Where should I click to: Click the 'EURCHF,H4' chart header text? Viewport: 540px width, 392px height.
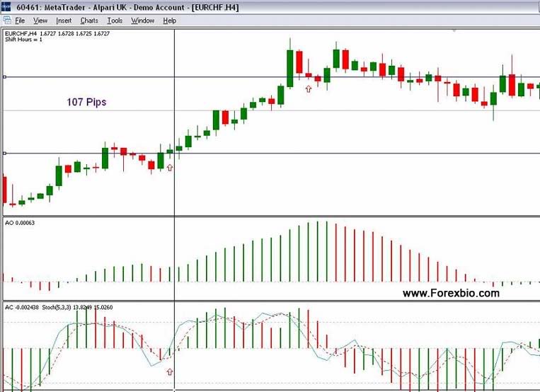pos(21,33)
